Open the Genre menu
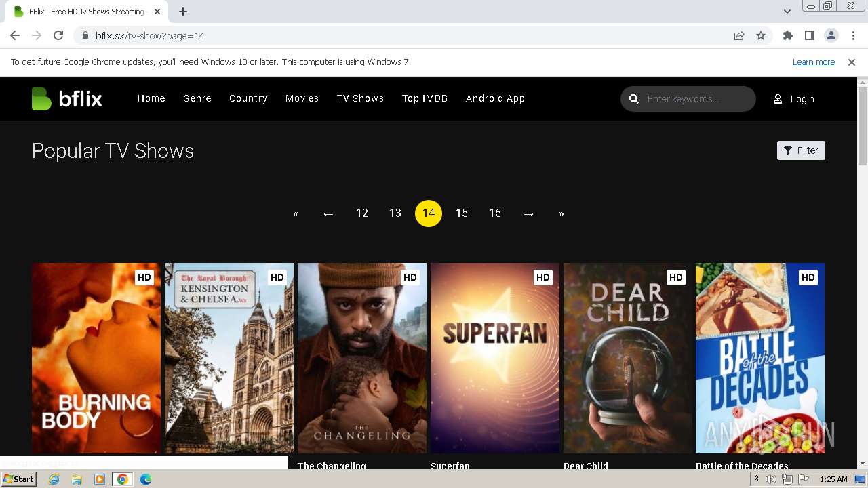The height and width of the screenshot is (488, 868). click(197, 98)
